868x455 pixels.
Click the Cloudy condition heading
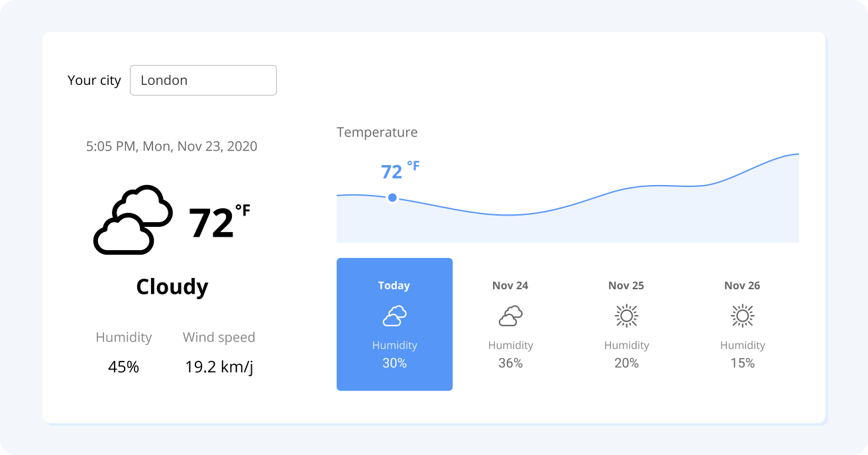click(x=172, y=287)
